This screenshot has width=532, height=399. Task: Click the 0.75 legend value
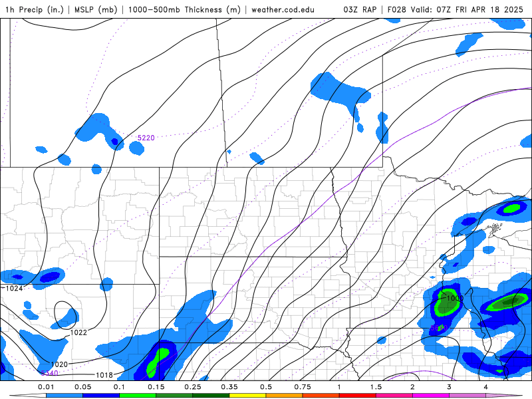303,387
